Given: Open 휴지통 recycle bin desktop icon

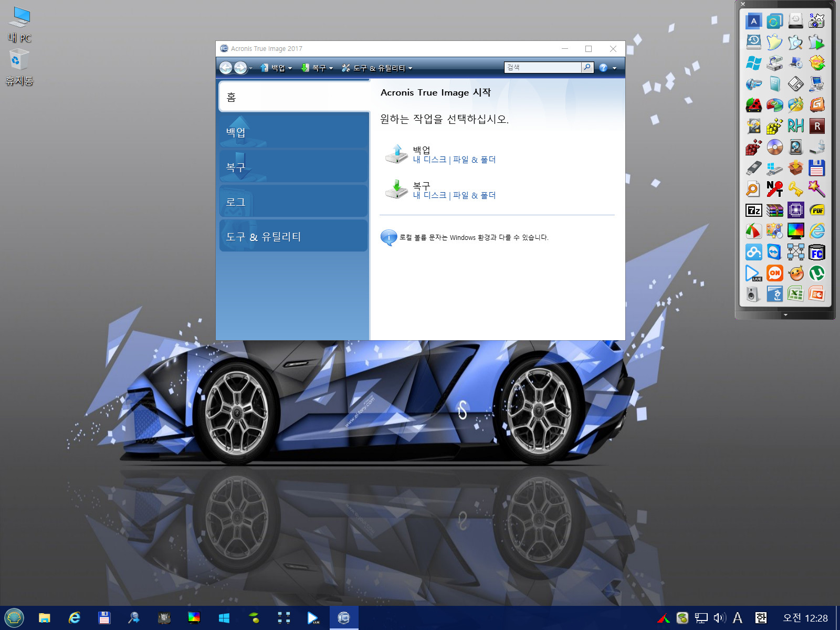Looking at the screenshot, I should pyautogui.click(x=19, y=67).
